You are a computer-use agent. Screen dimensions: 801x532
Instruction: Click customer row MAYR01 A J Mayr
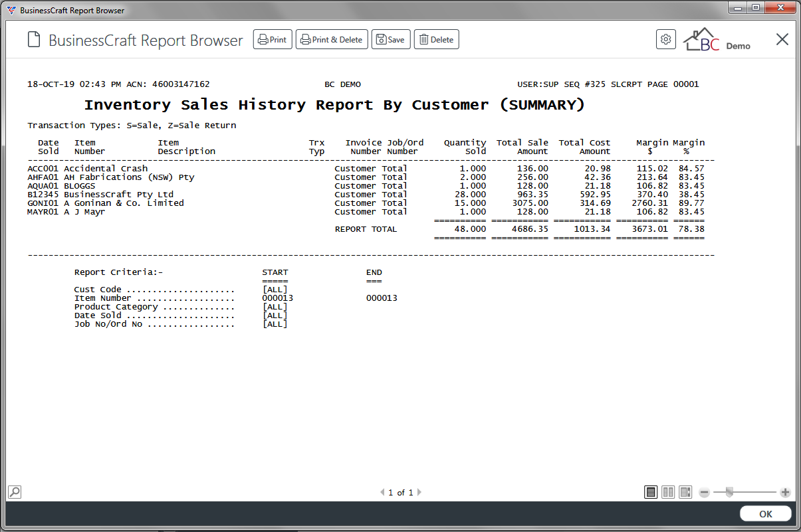point(366,212)
